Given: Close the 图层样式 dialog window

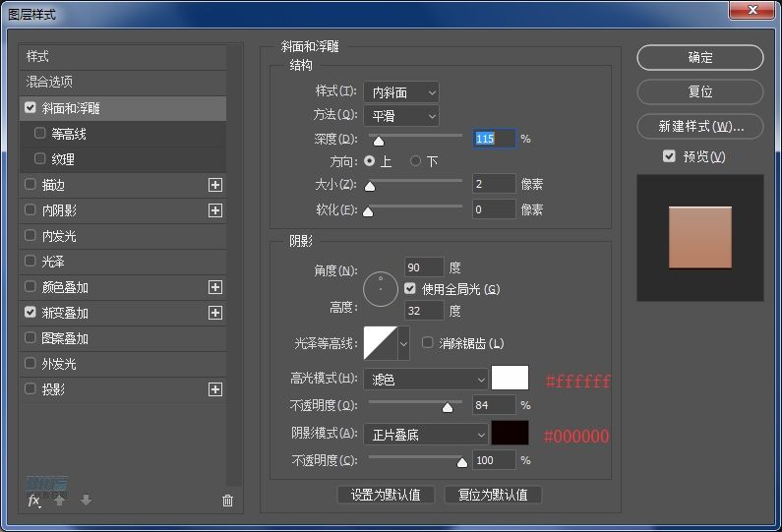Looking at the screenshot, I should tap(752, 11).
